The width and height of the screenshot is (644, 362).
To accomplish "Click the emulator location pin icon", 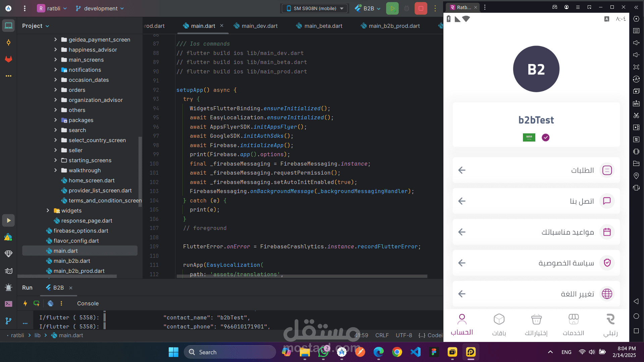I will 636,176.
